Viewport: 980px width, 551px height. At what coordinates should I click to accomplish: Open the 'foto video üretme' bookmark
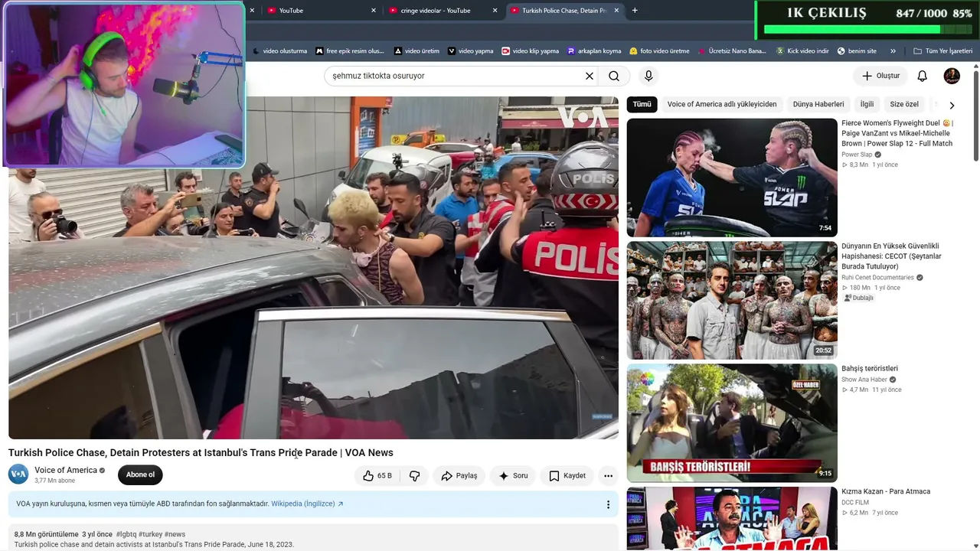659,51
